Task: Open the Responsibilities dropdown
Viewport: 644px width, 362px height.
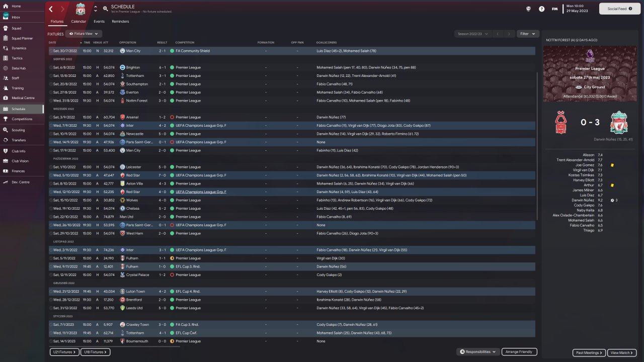Action: tap(478, 352)
